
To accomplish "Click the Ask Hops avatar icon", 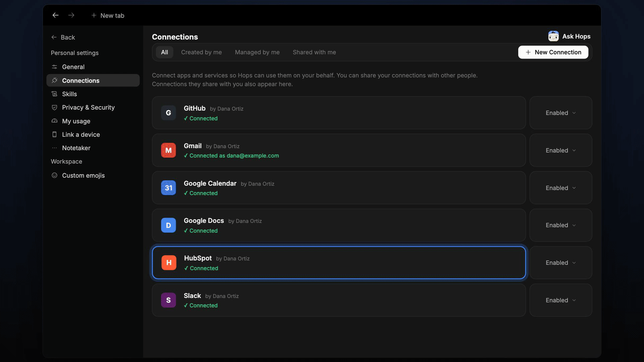I will click(x=554, y=36).
